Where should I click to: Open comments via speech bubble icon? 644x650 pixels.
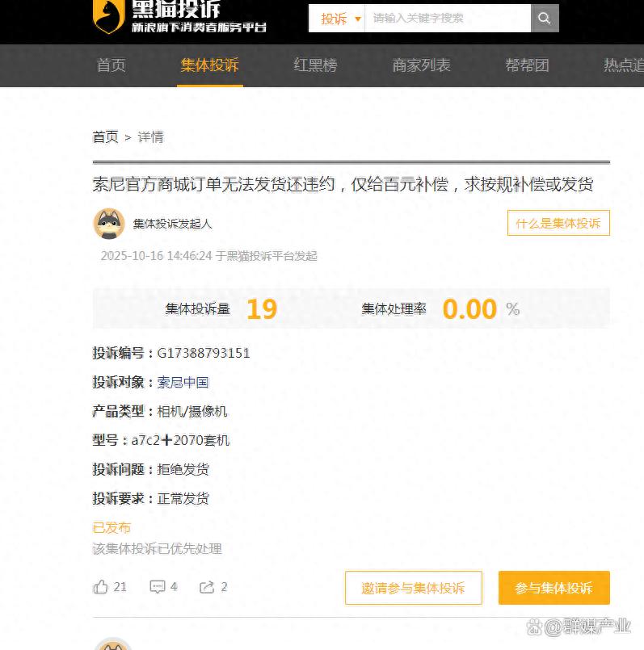(x=158, y=587)
